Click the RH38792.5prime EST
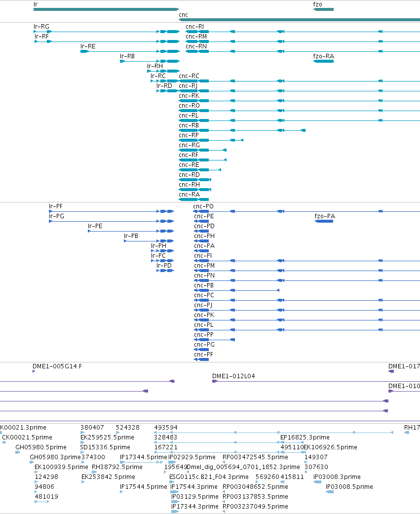This screenshot has width=420, height=514. [x=94, y=472]
